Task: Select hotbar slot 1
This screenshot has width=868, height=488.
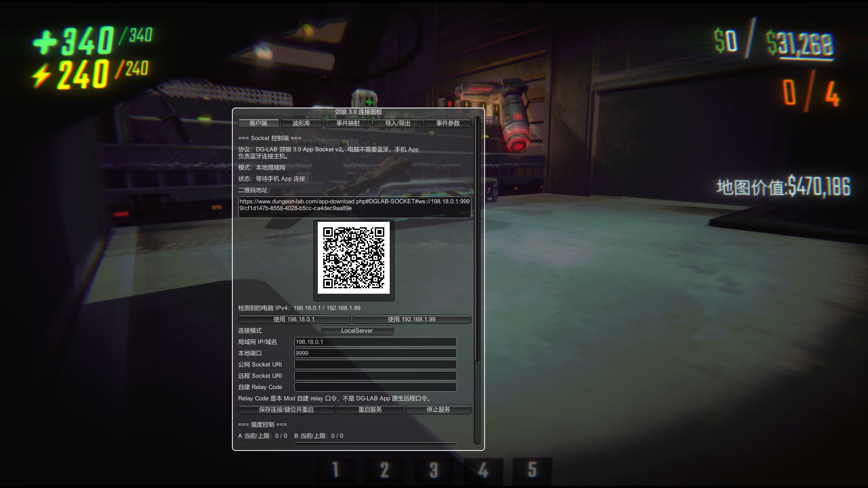Action: (x=335, y=470)
